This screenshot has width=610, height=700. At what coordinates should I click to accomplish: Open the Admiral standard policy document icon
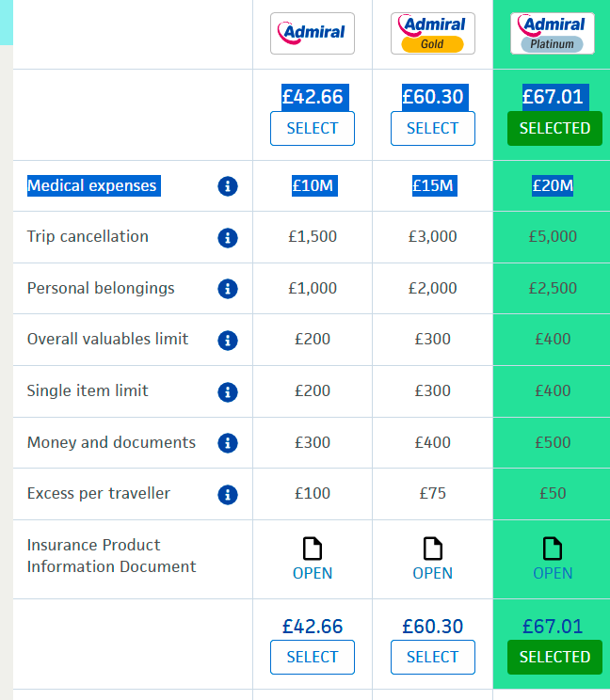(x=312, y=549)
